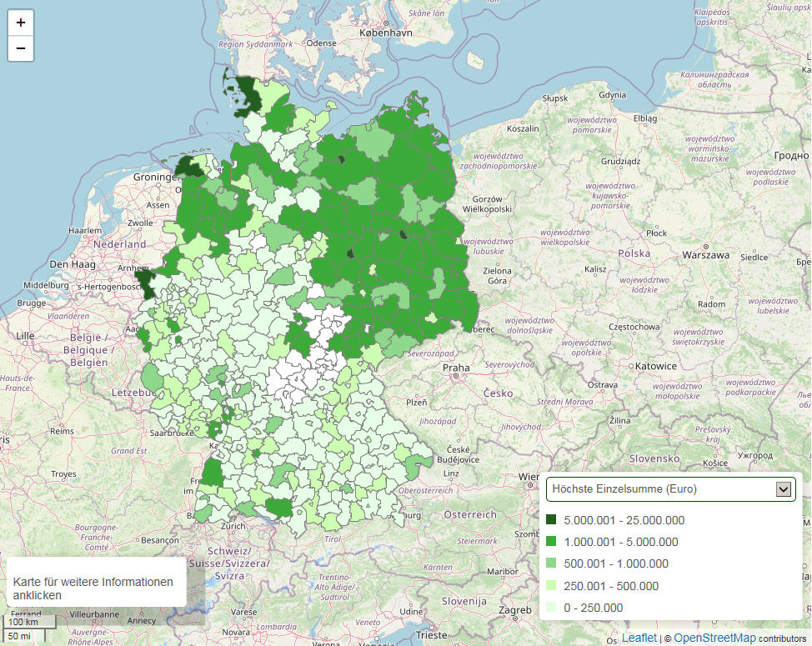Click the info box 'Karte für weitere Informationen anklicken'
This screenshot has height=646, width=812.
click(x=97, y=583)
